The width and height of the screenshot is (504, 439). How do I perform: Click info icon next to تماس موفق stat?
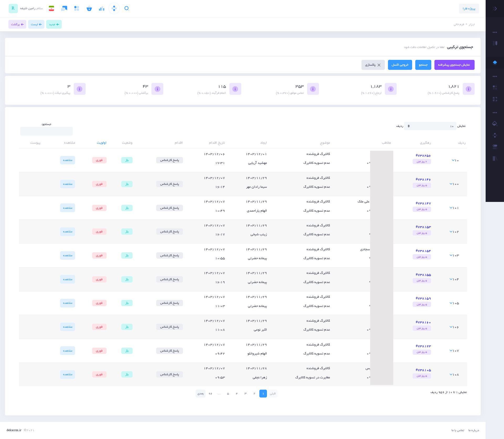click(x=313, y=89)
